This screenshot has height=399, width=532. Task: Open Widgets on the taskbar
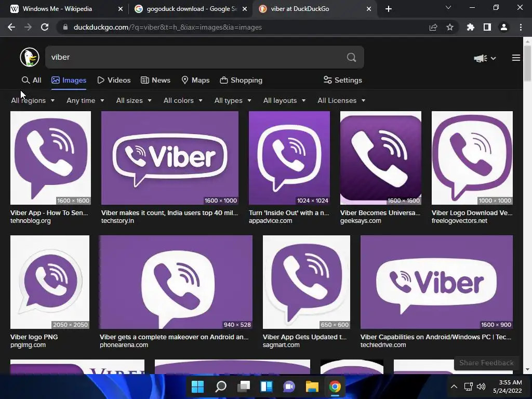pyautogui.click(x=267, y=387)
